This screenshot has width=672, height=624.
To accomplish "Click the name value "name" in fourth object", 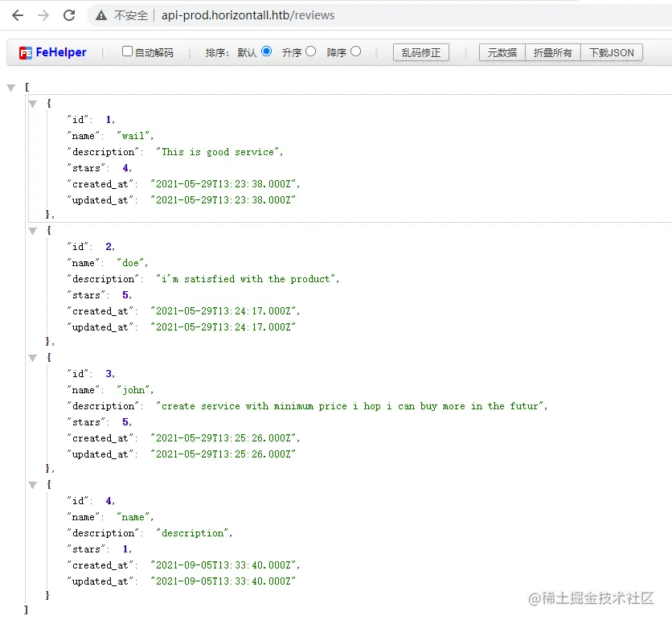I will (x=133, y=517).
